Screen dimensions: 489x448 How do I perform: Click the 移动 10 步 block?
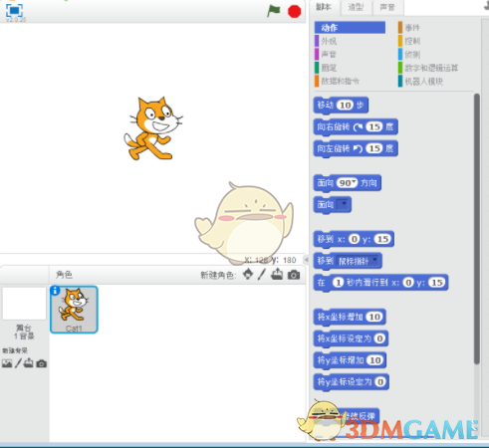pos(341,106)
